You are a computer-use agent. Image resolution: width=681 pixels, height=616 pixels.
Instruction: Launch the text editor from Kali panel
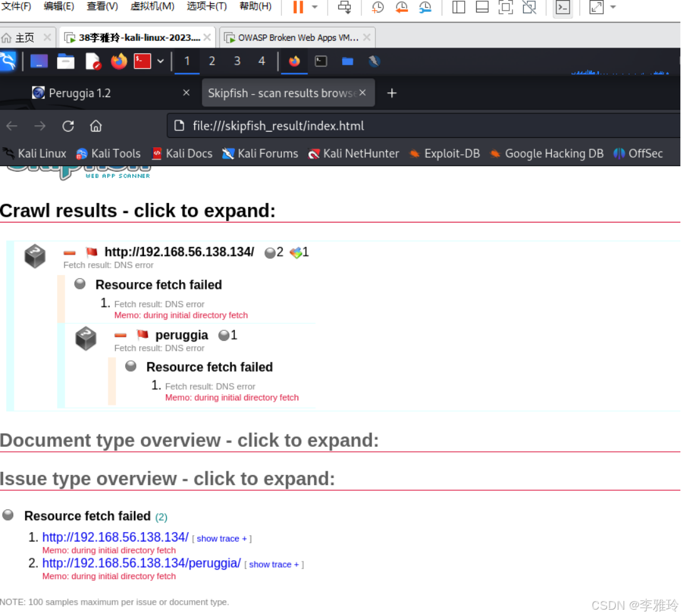click(x=93, y=61)
